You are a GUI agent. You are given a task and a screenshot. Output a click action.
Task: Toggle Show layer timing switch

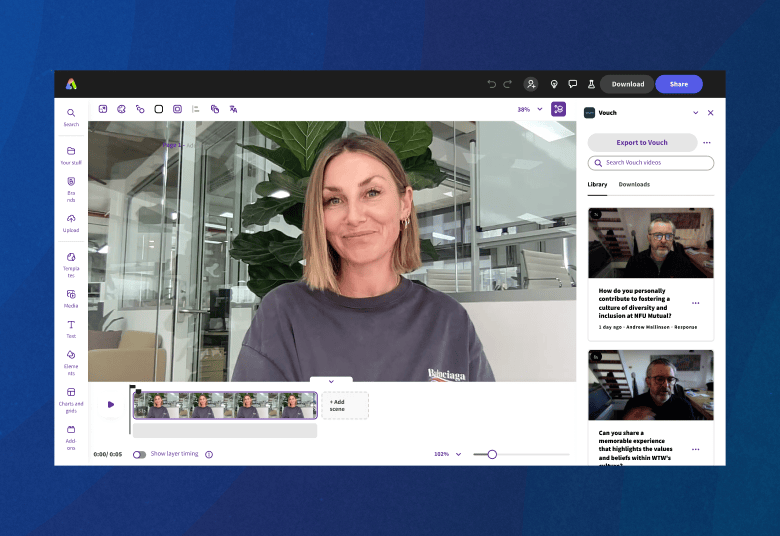point(139,454)
